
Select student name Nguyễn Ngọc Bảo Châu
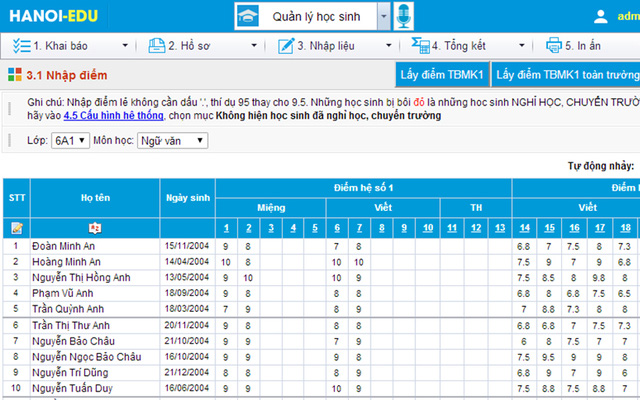[x=87, y=357]
